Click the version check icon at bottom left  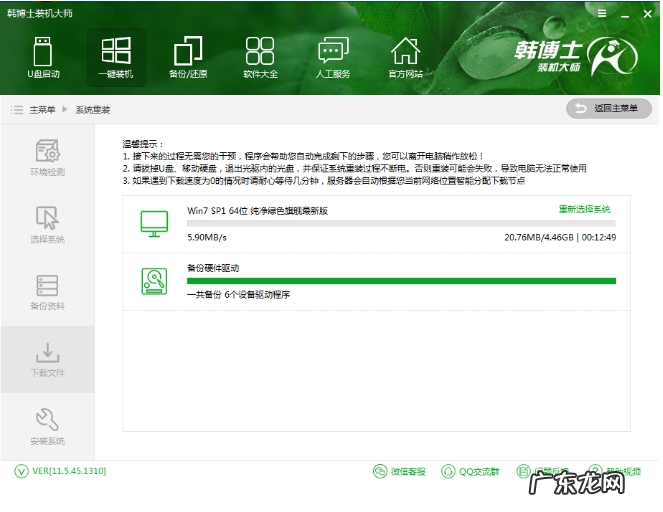coord(21,471)
